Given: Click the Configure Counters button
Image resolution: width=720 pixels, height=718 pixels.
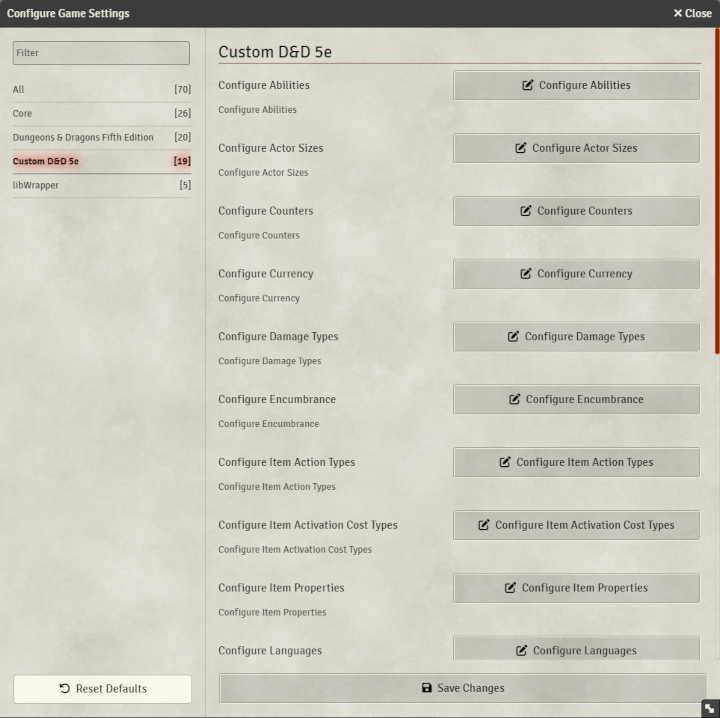Looking at the screenshot, I should (x=576, y=211).
